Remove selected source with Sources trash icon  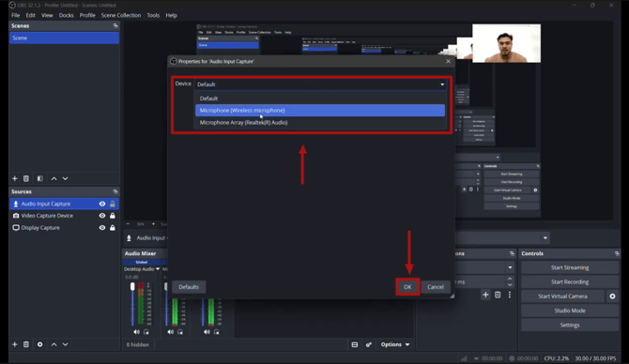click(x=26, y=344)
